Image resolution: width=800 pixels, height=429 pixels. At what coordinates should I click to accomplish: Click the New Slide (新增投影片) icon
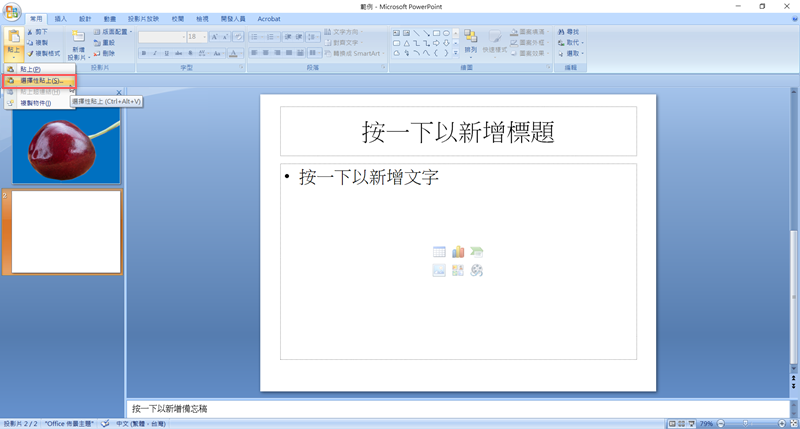point(78,37)
